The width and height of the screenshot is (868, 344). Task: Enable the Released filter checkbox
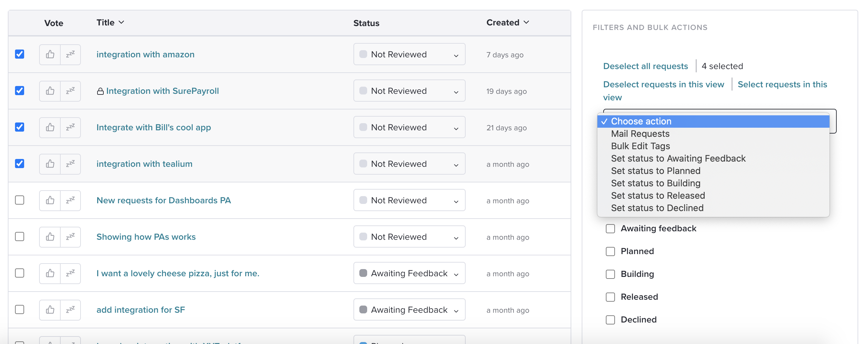tap(610, 297)
